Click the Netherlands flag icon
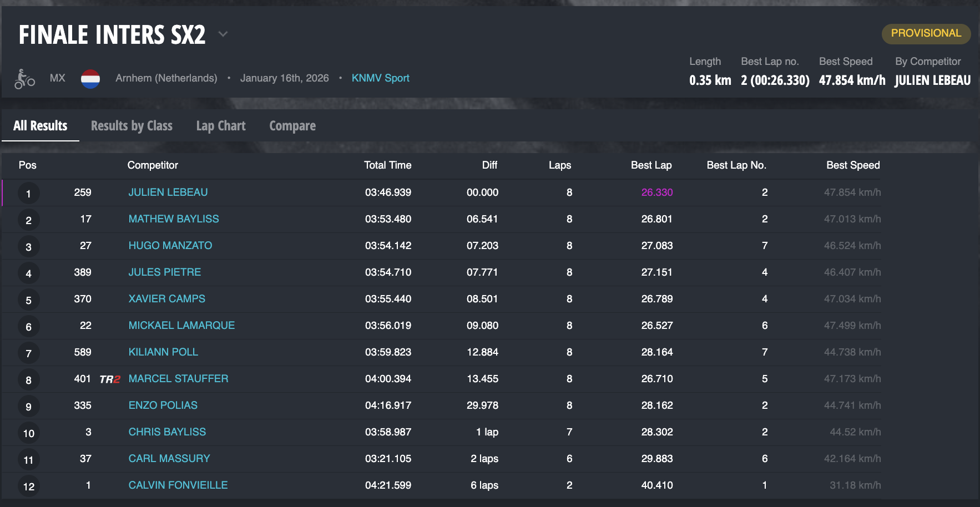This screenshot has width=980, height=507. click(90, 79)
